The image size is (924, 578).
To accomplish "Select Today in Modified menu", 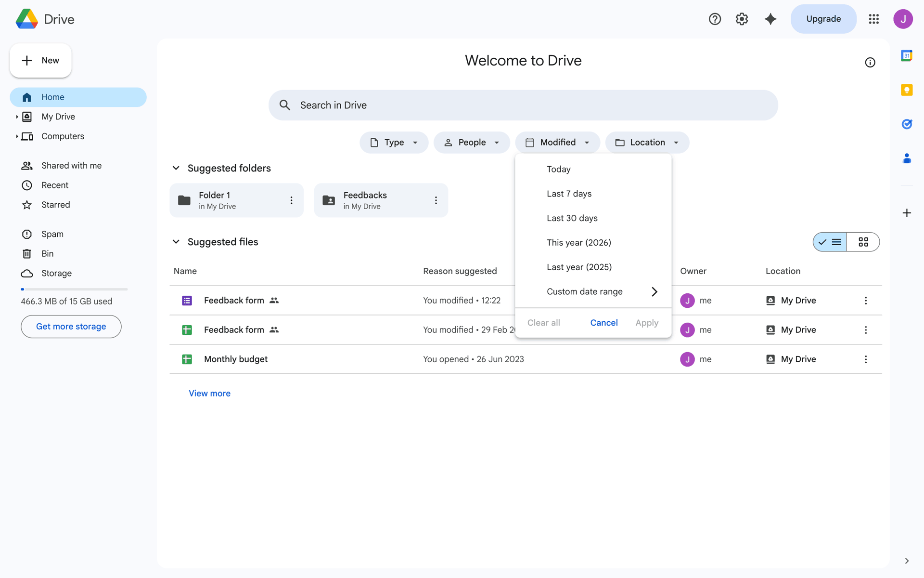I will tap(593, 169).
